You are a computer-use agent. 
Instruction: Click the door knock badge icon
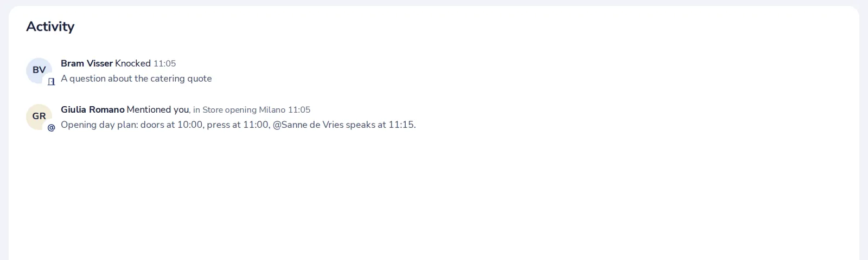coord(52,82)
